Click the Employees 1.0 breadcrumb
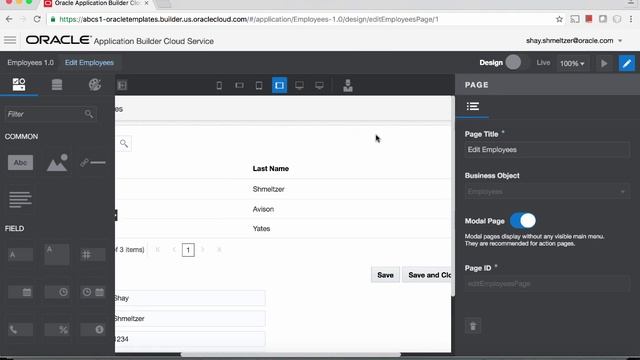The height and width of the screenshot is (360, 640). [x=30, y=62]
